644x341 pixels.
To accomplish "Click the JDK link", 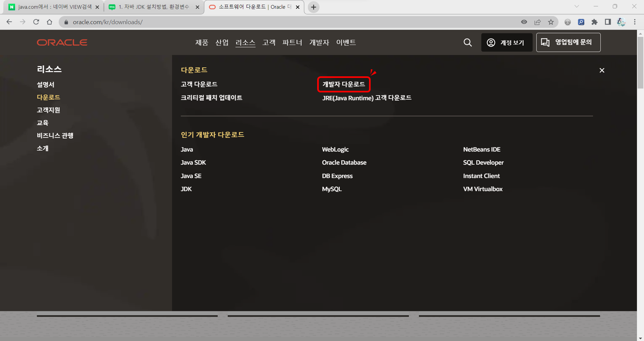I will click(186, 189).
